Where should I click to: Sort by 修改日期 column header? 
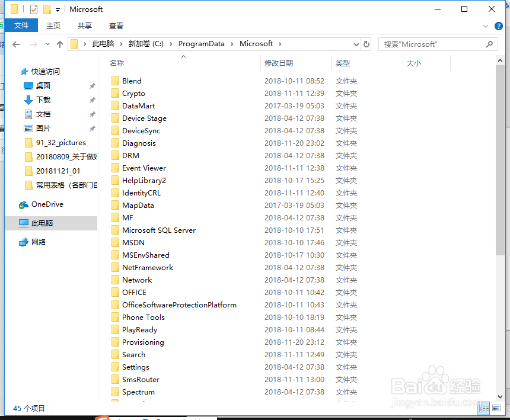tap(280, 63)
